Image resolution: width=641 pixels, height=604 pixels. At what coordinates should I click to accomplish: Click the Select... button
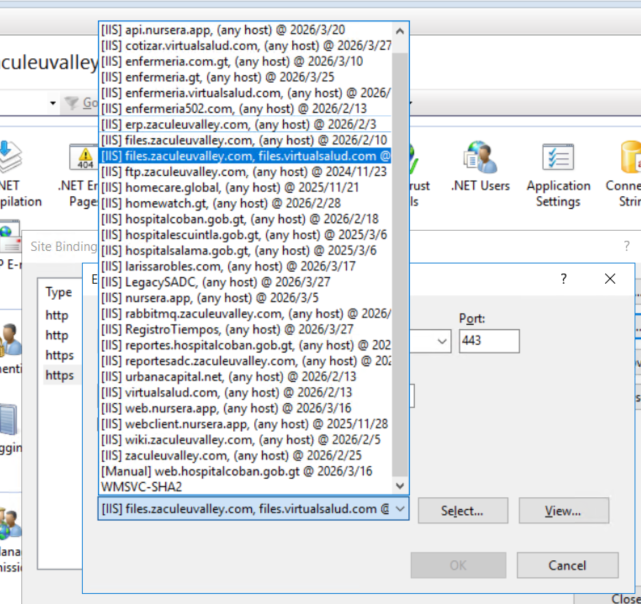pyautogui.click(x=463, y=511)
